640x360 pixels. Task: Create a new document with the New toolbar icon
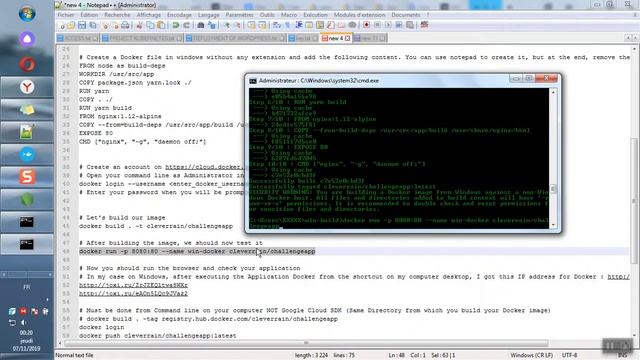point(62,25)
